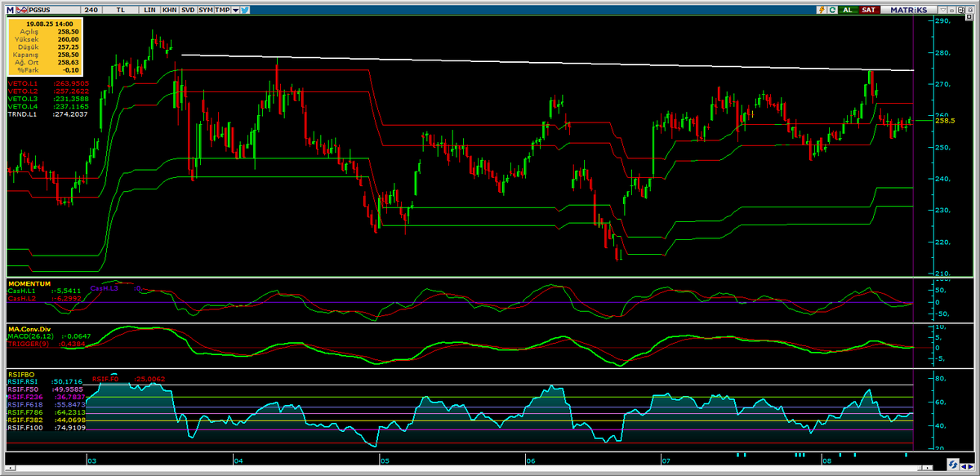Viewport: 980px width, 476px height.
Task: Click the 05 month marker on timeline
Action: pyautogui.click(x=385, y=461)
